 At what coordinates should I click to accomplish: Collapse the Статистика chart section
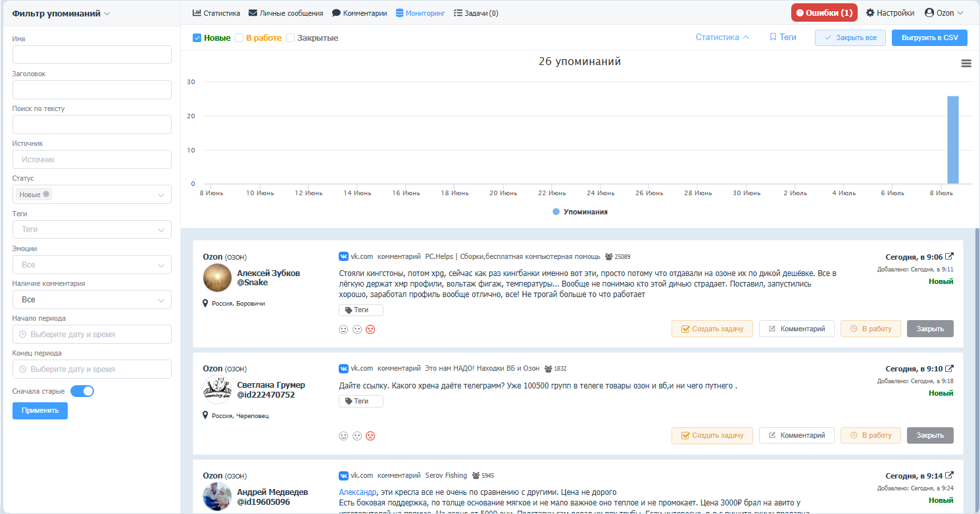pyautogui.click(x=722, y=37)
